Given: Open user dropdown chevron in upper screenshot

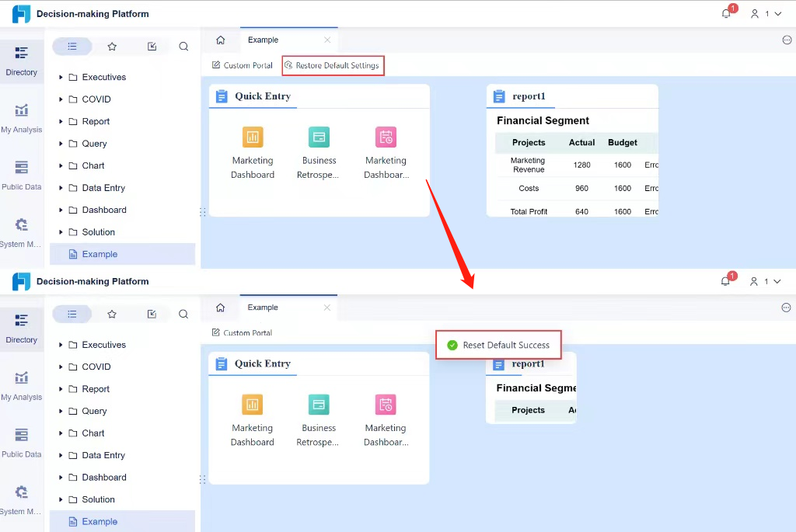Looking at the screenshot, I should pyautogui.click(x=777, y=14).
